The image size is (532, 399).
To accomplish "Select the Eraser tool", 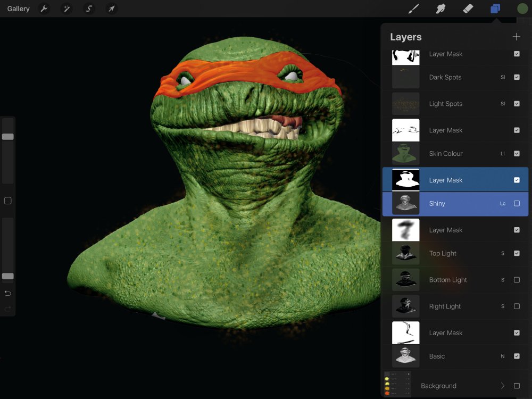I will coord(468,9).
